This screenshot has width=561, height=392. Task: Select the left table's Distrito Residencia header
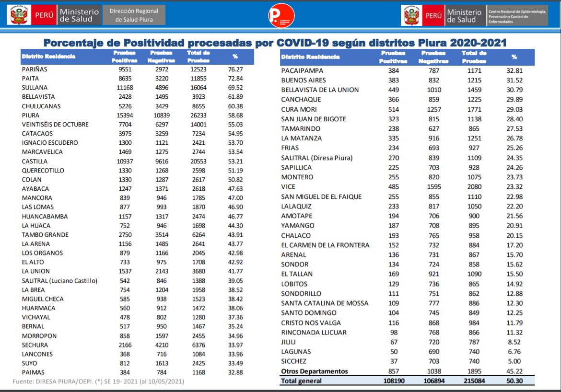48,57
